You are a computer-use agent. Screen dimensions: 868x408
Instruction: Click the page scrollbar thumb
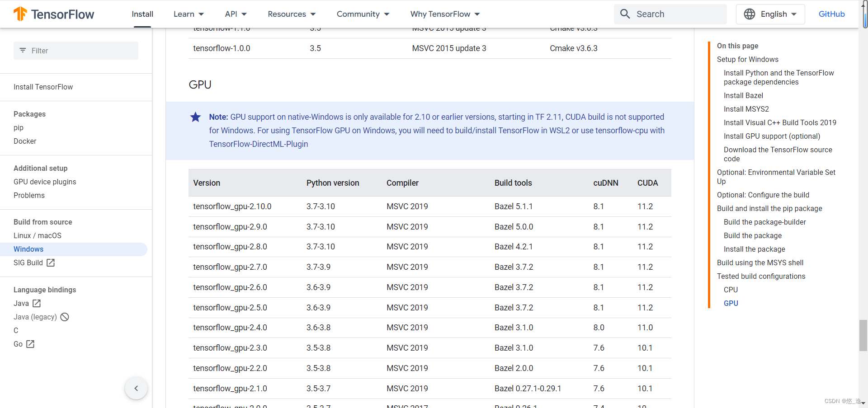click(x=863, y=335)
